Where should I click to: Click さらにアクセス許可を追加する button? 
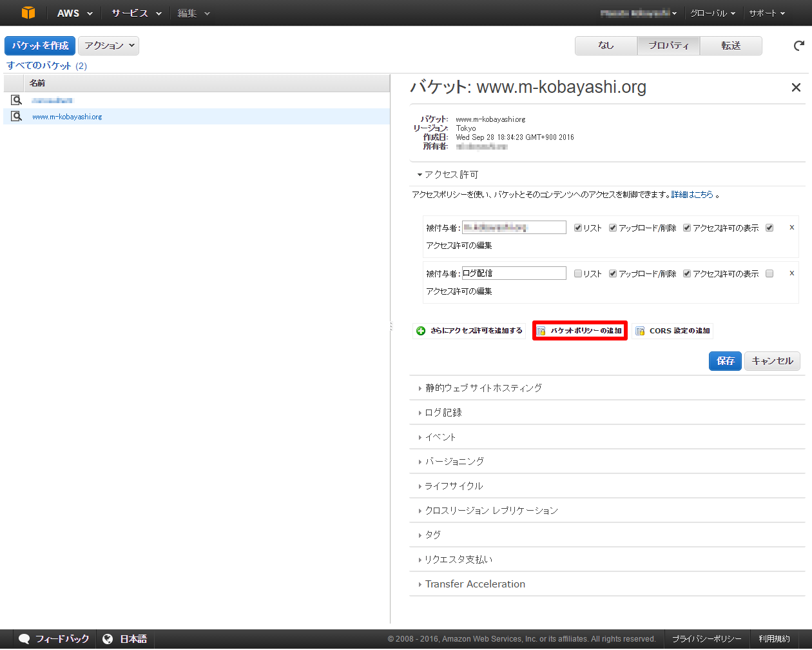pyautogui.click(x=470, y=331)
